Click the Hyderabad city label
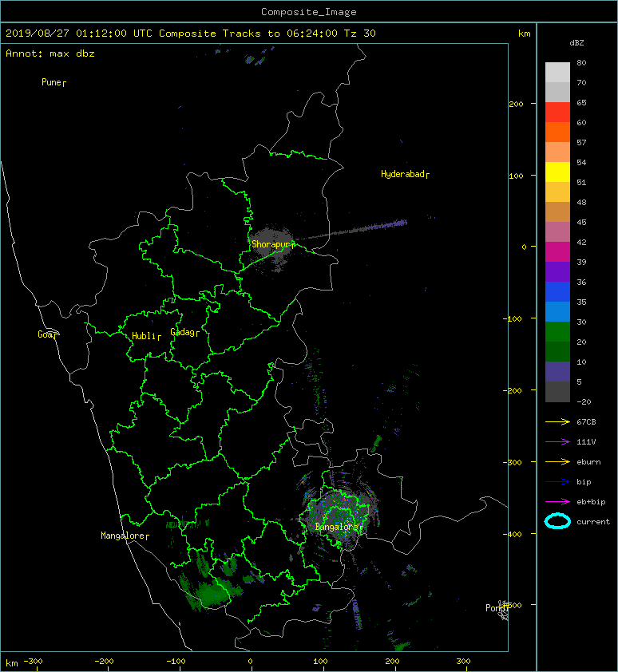This screenshot has height=672, width=618. [x=402, y=174]
